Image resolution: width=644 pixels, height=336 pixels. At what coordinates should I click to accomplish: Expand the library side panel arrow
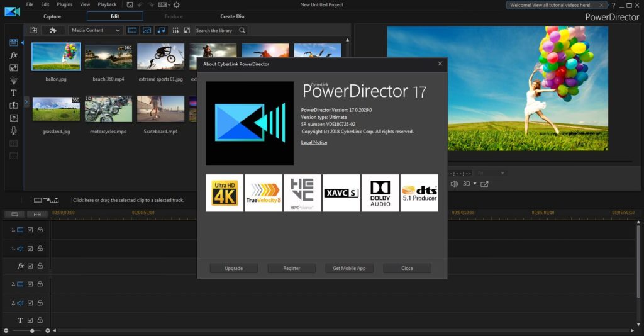pos(26,101)
